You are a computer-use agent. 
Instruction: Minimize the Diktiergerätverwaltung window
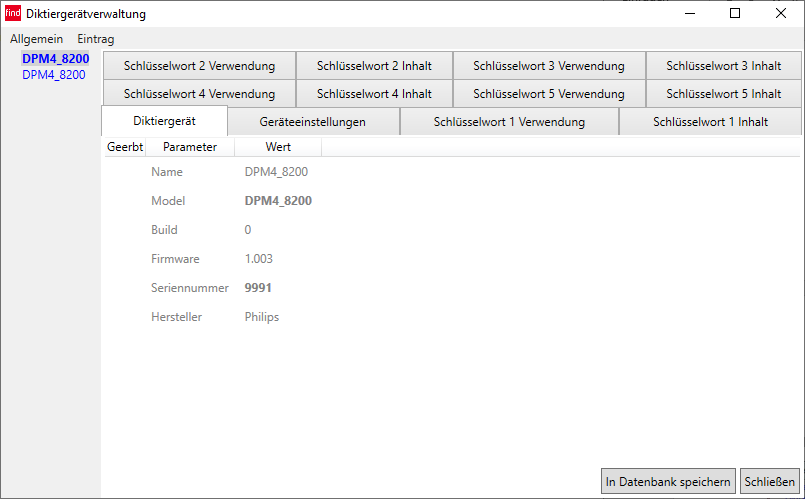(x=690, y=13)
